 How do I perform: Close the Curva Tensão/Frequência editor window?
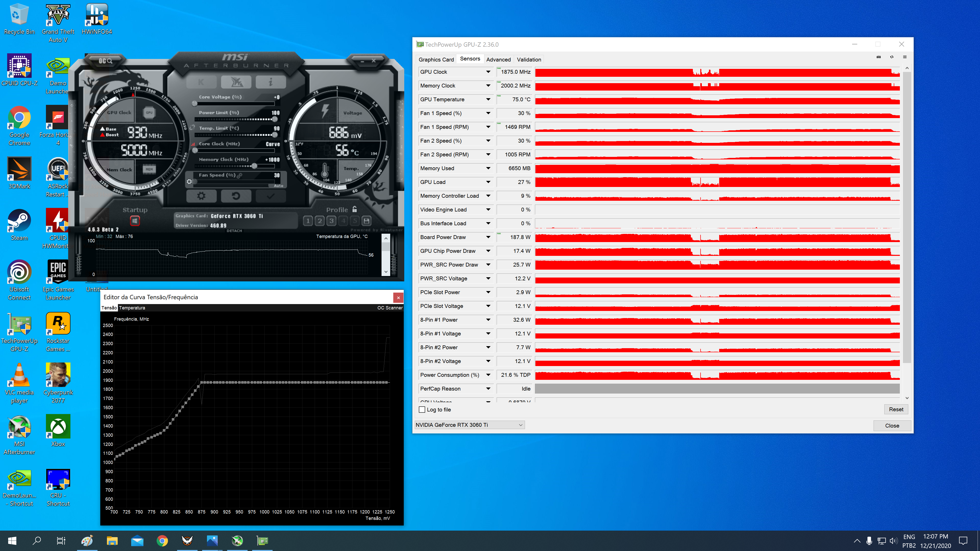tap(398, 297)
